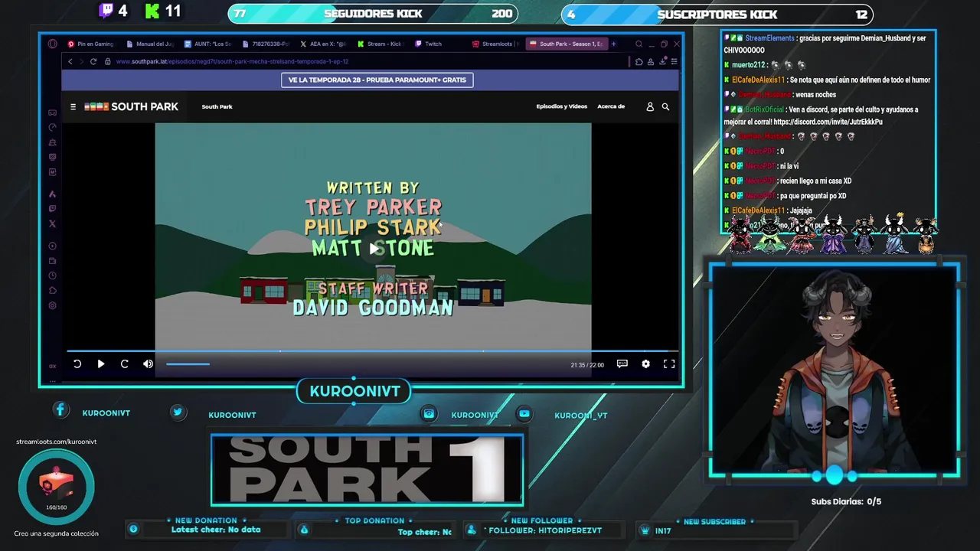Switch to the AEA en X tab

click(x=324, y=44)
